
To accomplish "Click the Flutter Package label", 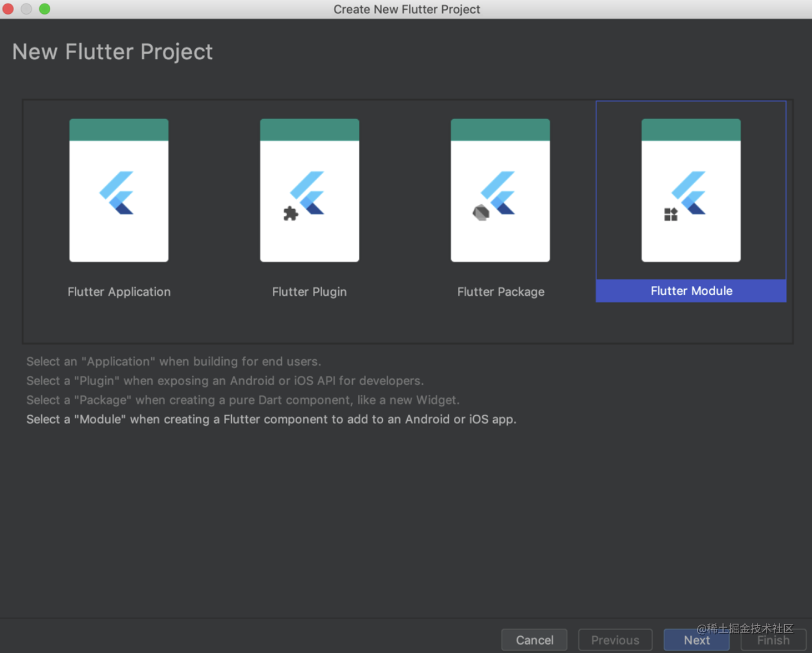I will (501, 292).
